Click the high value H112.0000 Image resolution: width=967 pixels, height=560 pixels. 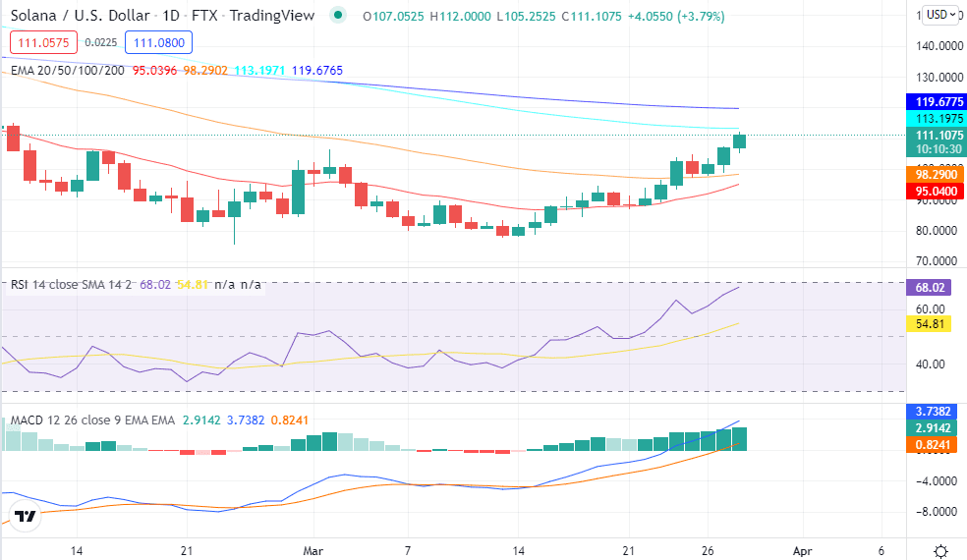[x=460, y=16]
